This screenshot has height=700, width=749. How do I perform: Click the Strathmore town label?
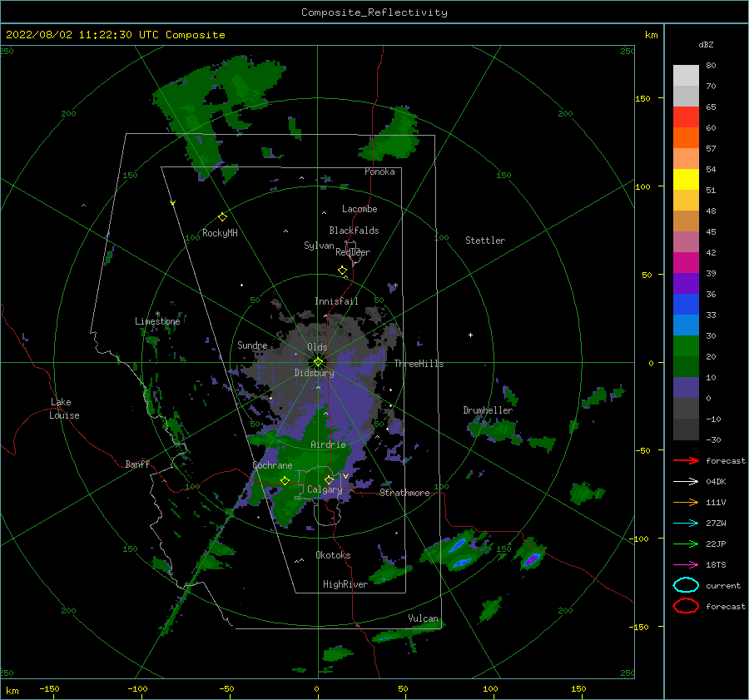click(404, 493)
